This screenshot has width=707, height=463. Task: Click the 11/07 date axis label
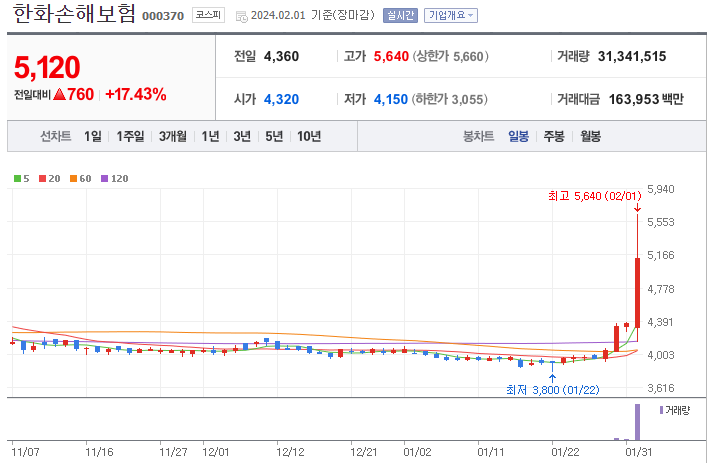25,452
